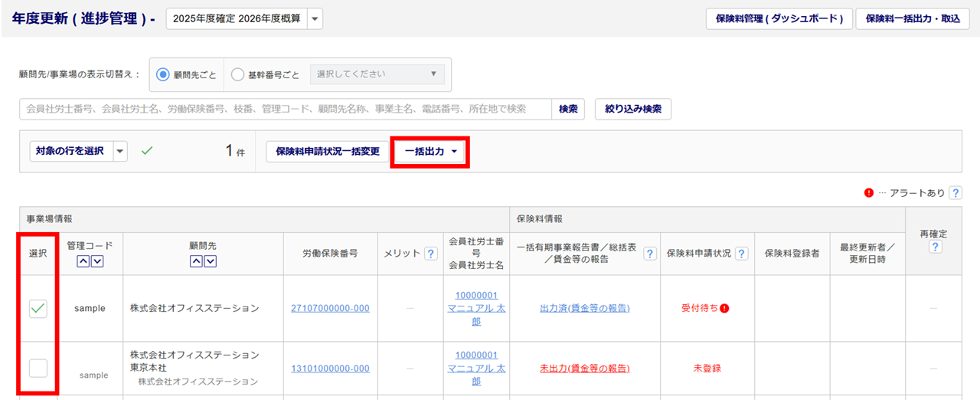Check the 東京本社 row's selection checkbox
The image size is (980, 400).
[x=38, y=368]
